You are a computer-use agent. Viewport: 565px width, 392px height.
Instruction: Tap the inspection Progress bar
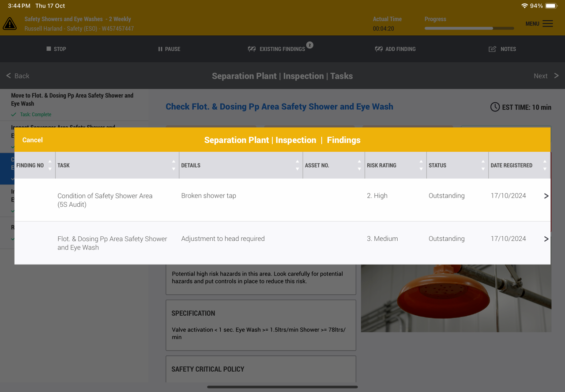(x=469, y=28)
